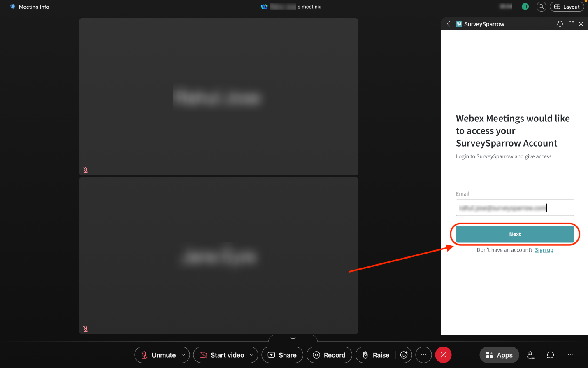Expand the Unmute audio options arrow
Image resolution: width=588 pixels, height=368 pixels.
pyautogui.click(x=183, y=355)
